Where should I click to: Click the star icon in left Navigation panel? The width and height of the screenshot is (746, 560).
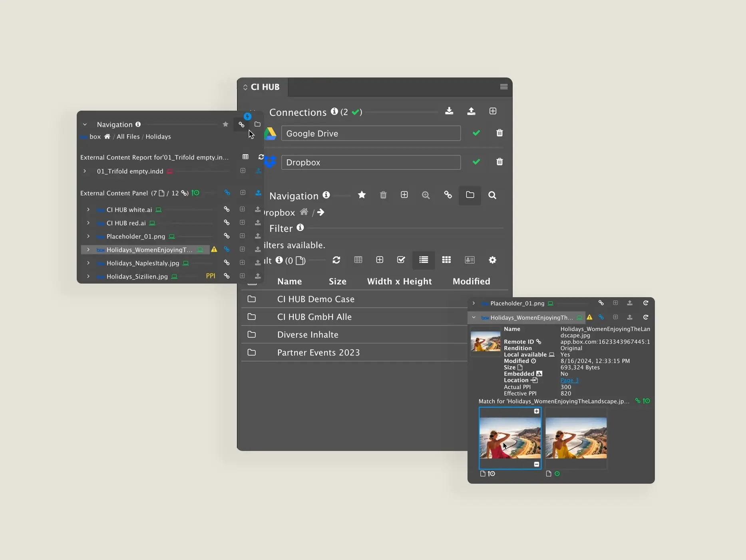[x=225, y=124]
